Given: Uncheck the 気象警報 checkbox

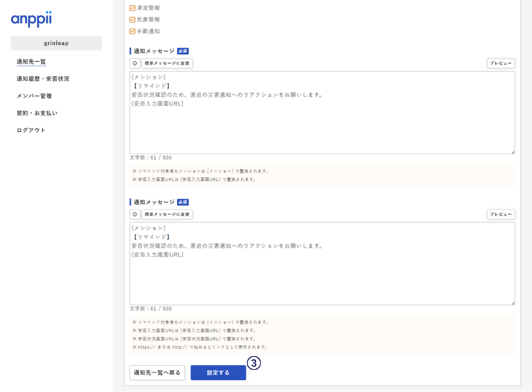Looking at the screenshot, I should point(132,20).
